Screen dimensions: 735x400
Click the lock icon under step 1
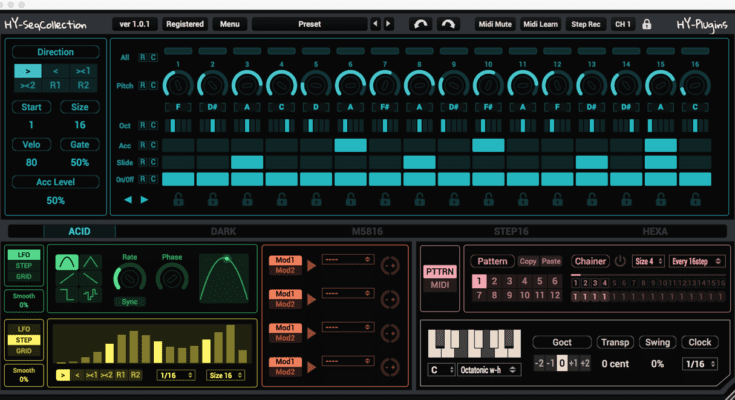[178, 200]
